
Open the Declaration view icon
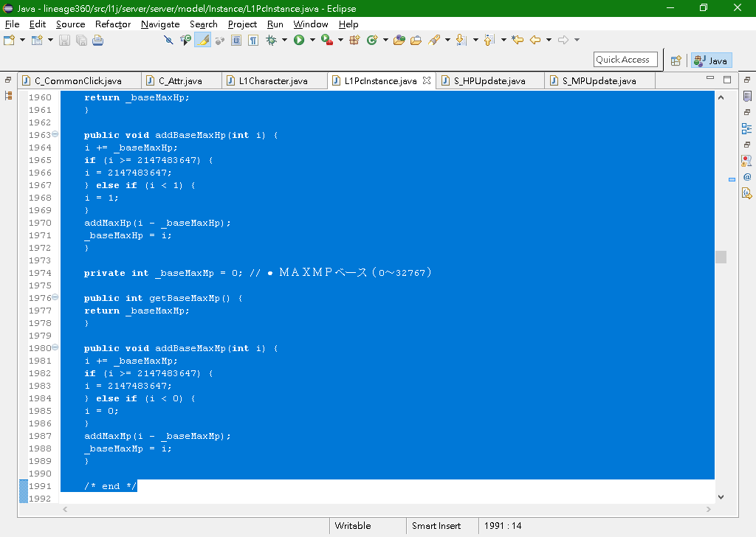tap(747, 193)
